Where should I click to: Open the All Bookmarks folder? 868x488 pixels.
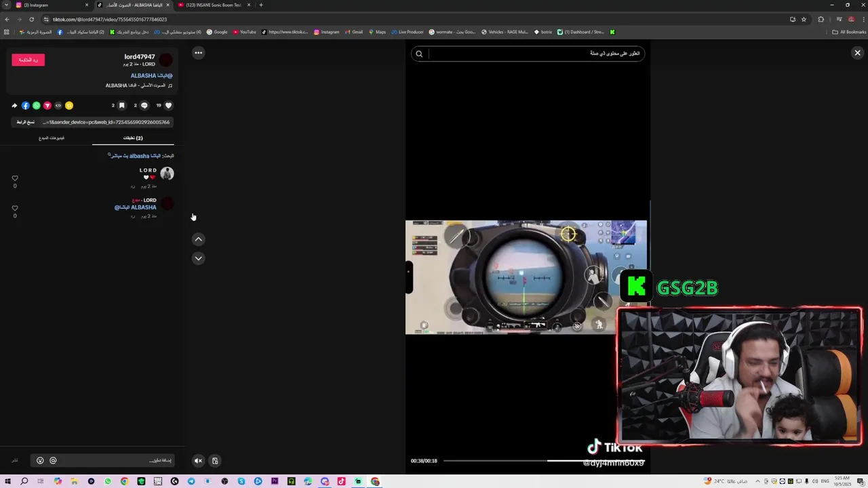(849, 32)
